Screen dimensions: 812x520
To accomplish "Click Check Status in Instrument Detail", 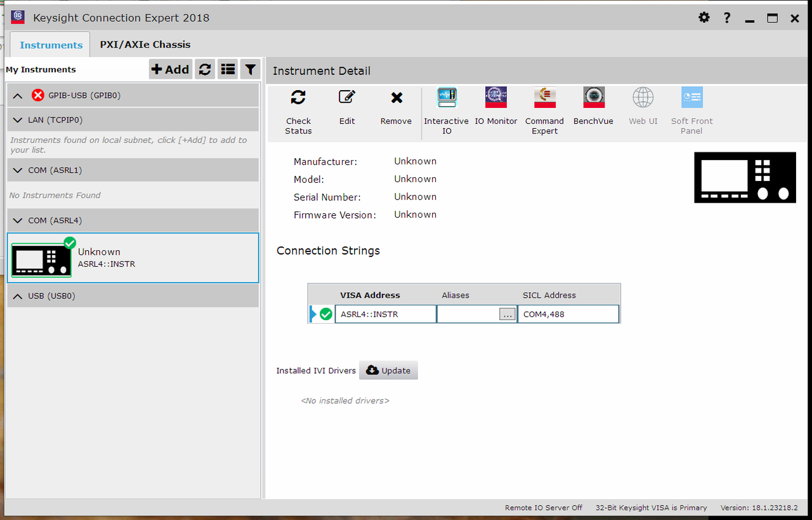I will [298, 111].
